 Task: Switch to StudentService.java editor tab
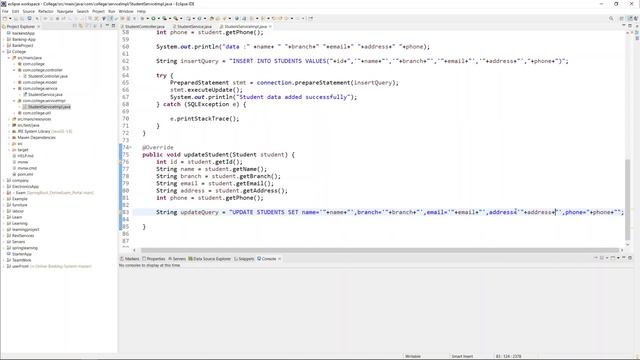[194, 27]
